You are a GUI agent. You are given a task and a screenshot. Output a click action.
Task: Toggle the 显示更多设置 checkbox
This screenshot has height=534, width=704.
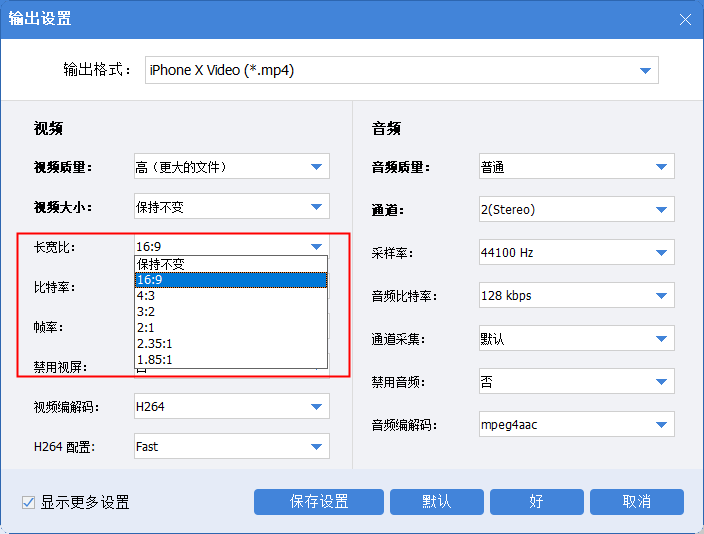(x=29, y=502)
